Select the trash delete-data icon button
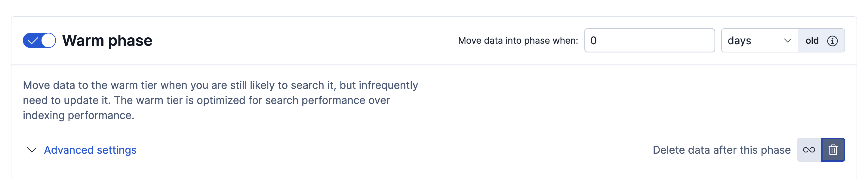Screen dimensions: 868x179 [x=833, y=150]
